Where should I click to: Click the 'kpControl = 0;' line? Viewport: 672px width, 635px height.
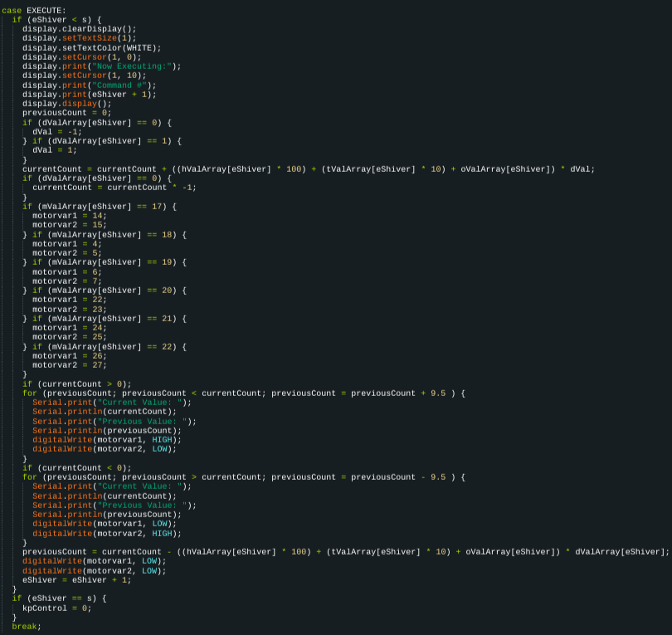pyautogui.click(x=56, y=608)
